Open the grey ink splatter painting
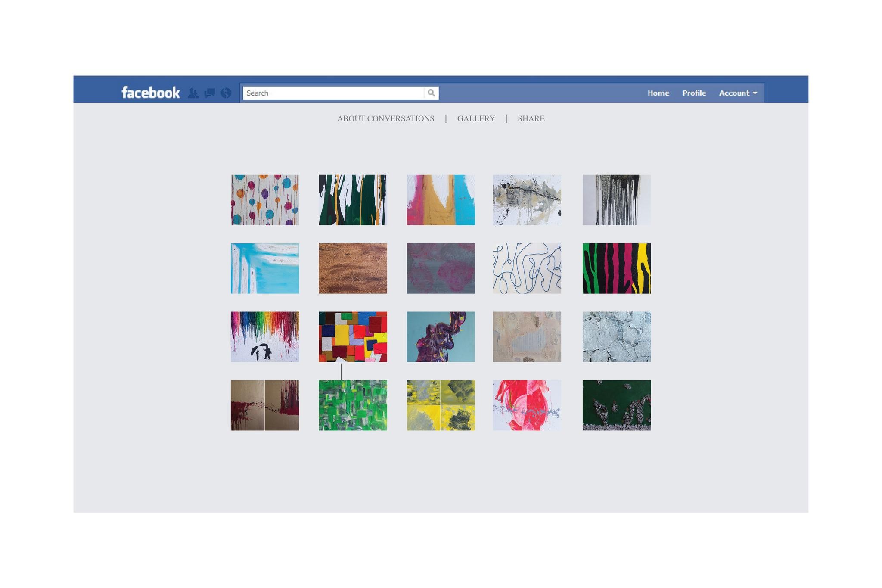Screen dimensions: 882x588 tap(527, 200)
